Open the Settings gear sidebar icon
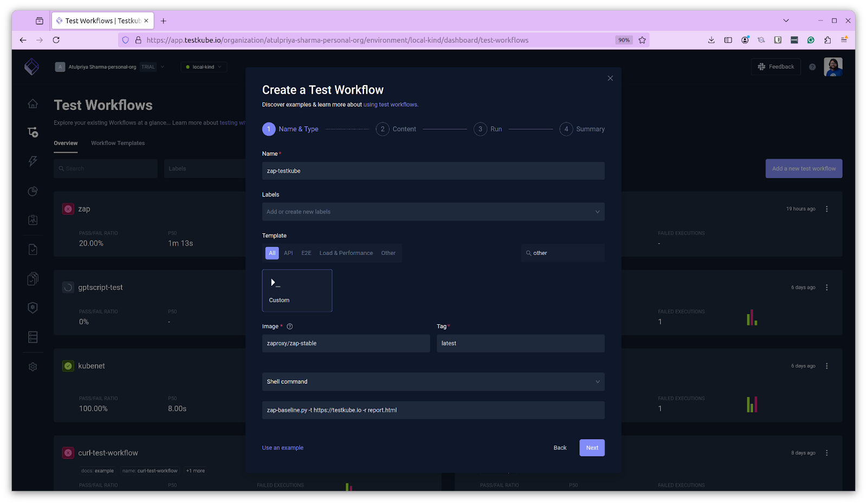This screenshot has height=504, width=867. [33, 366]
